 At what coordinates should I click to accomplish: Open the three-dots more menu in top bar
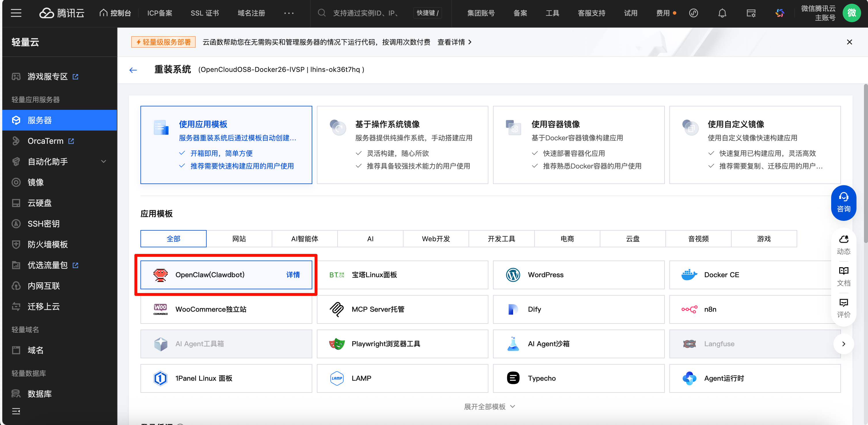289,13
